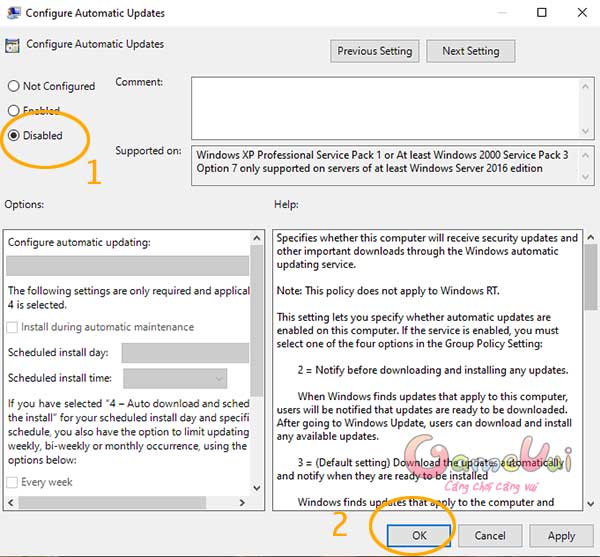Select the Disabled radio button
The image size is (600, 557).
point(14,135)
